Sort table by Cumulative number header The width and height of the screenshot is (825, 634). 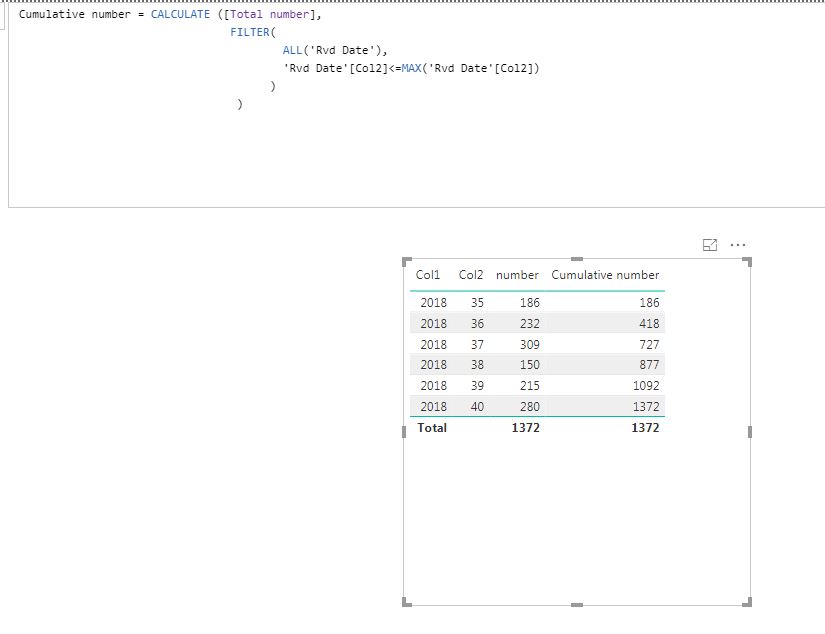tap(605, 275)
